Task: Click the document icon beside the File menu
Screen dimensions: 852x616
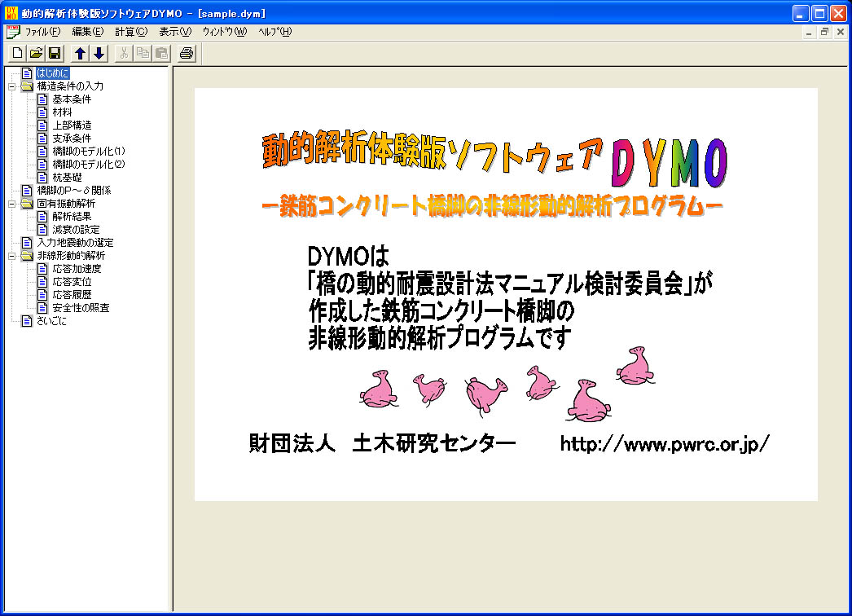Action: point(13,32)
